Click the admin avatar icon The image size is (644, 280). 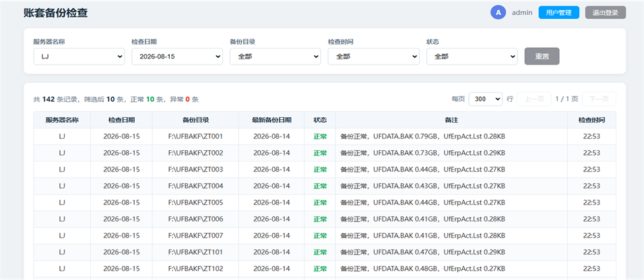click(498, 12)
